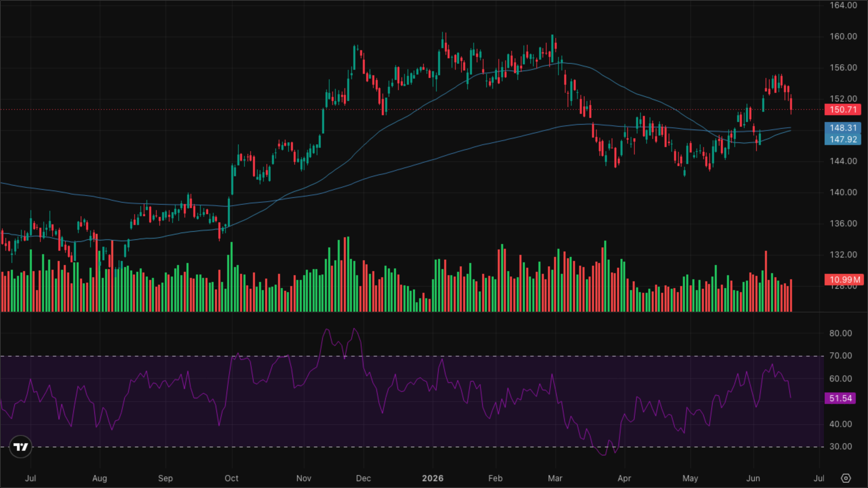Screen dimensions: 868x488
Task: Select the red 150.71 last price label
Action: point(843,109)
